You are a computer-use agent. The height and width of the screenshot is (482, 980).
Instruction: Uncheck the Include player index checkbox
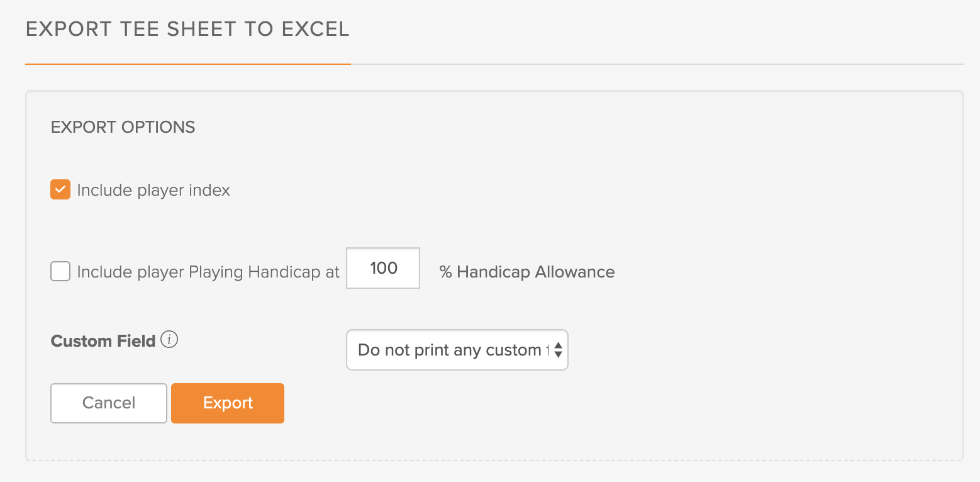point(60,189)
